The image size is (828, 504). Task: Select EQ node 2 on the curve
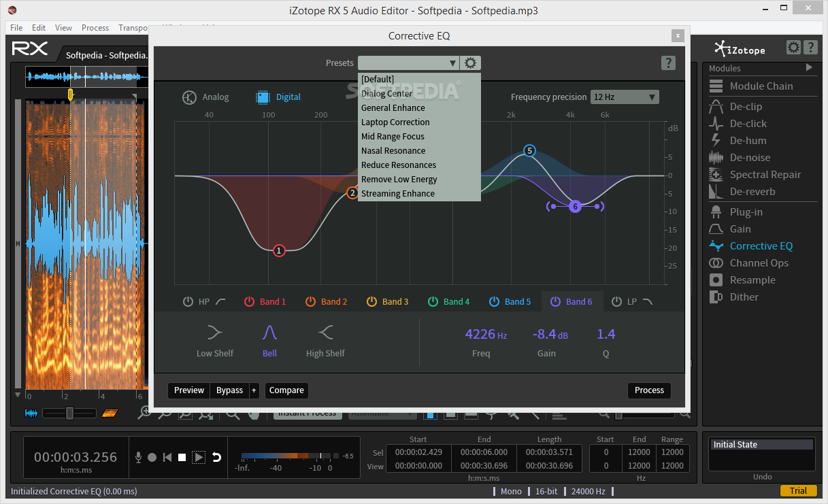click(352, 193)
